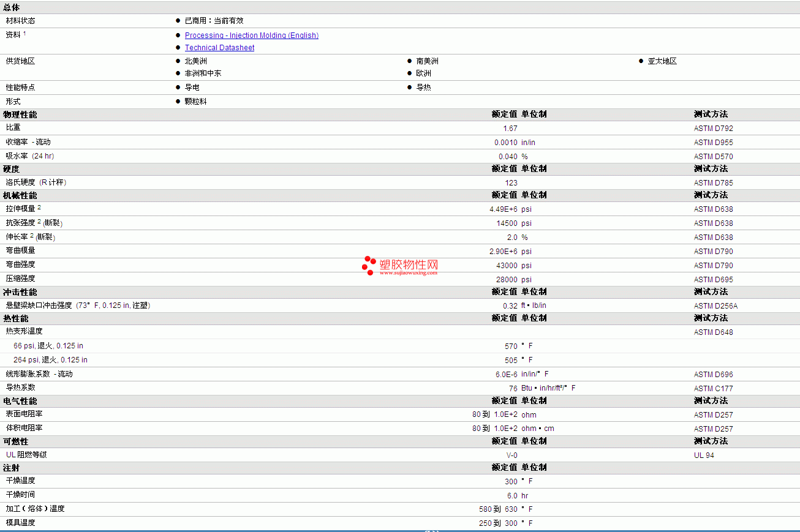Select the 北美洲 region entry

click(196, 61)
